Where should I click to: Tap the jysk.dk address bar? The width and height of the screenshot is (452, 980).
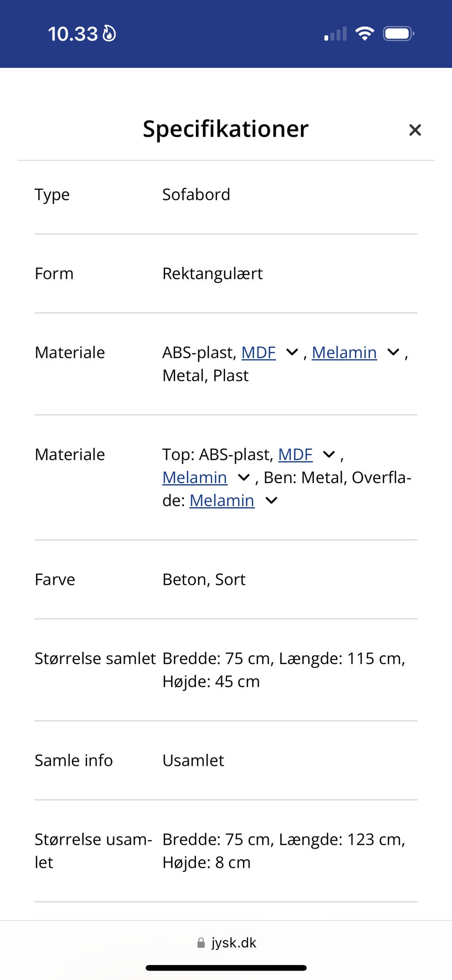[233, 942]
